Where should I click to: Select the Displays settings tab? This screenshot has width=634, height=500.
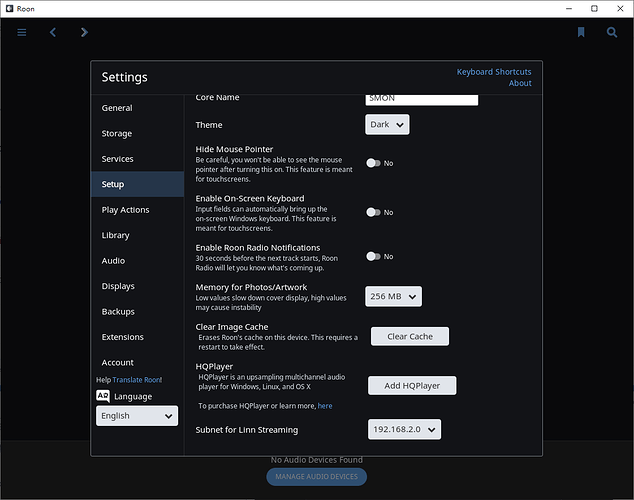coord(137,286)
